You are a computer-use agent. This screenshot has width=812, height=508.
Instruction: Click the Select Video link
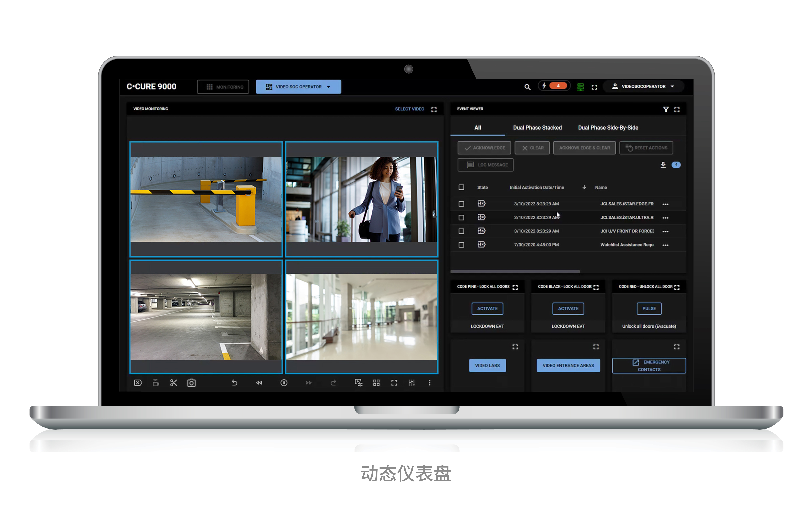pyautogui.click(x=410, y=109)
